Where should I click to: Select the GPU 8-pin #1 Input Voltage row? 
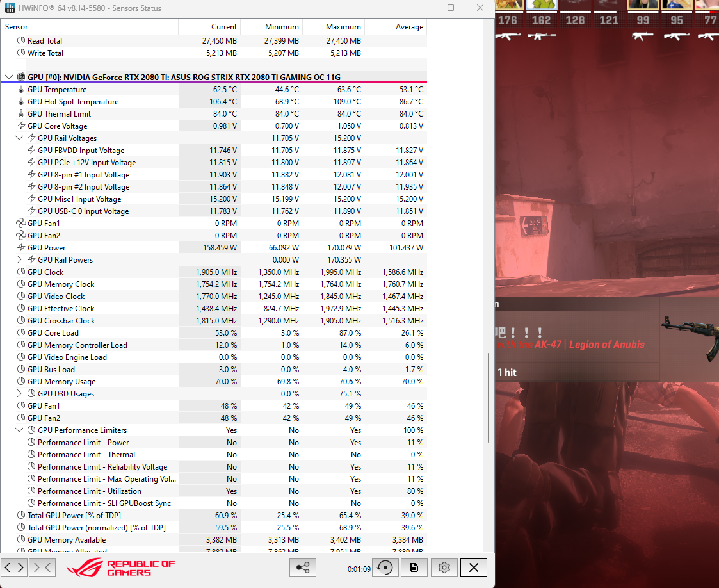click(214, 175)
